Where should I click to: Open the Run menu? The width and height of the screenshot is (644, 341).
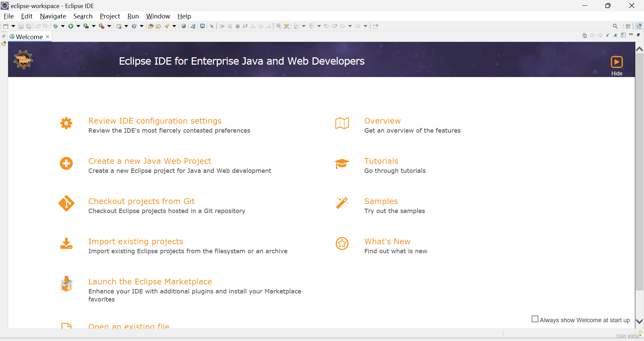click(x=133, y=16)
